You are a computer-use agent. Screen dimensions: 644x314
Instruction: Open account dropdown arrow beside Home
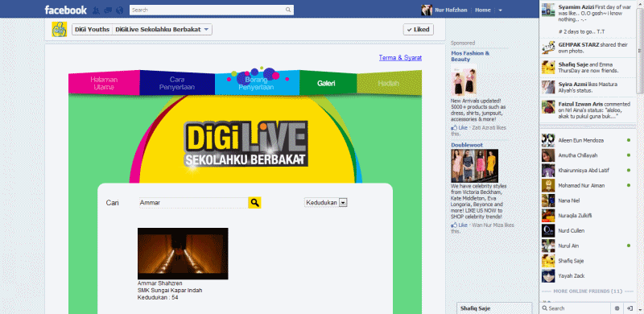pyautogui.click(x=500, y=10)
